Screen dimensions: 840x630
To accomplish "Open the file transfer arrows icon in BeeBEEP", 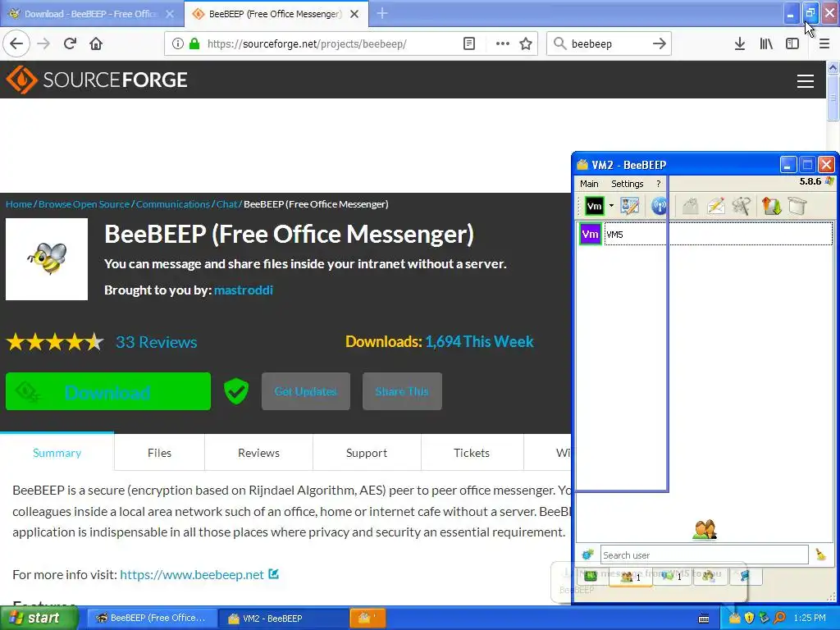I will pyautogui.click(x=771, y=206).
